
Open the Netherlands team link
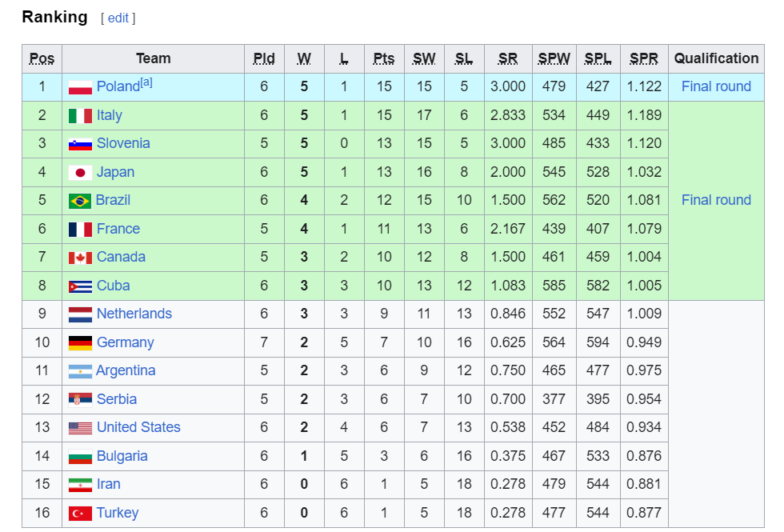[x=134, y=314]
